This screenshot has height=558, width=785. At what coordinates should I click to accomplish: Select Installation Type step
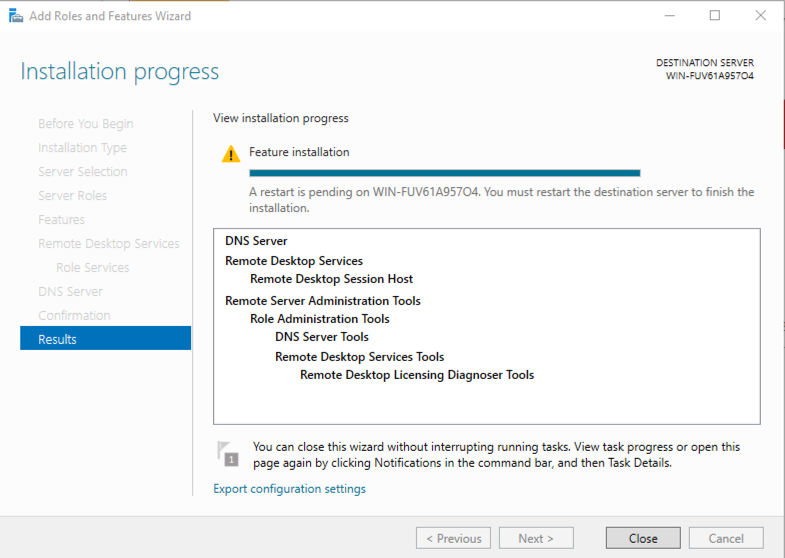click(83, 148)
